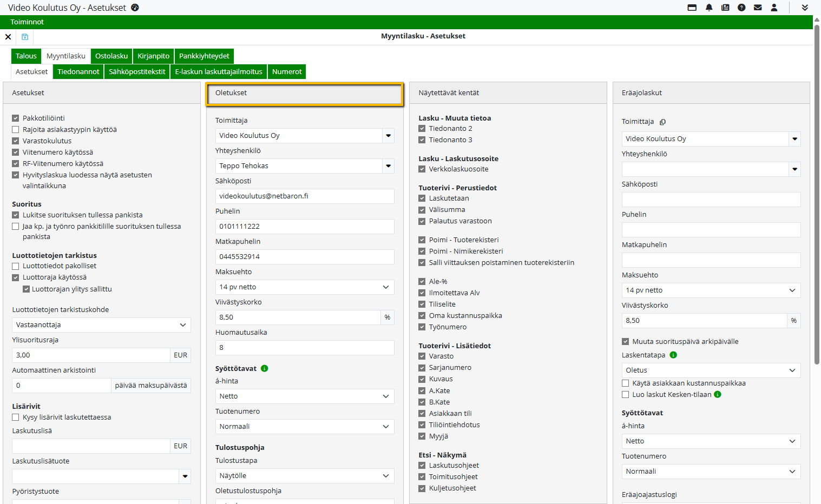Screen dimensions: 821x504
Task: Open the Sähköpostitekstit sub-tab
Action: point(137,72)
